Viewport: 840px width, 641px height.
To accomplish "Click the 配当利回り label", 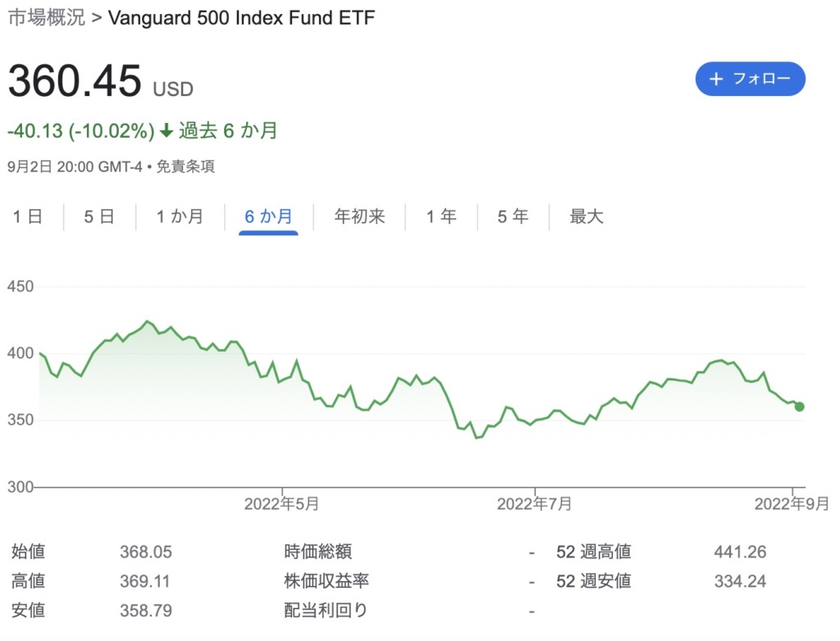I will [325, 611].
